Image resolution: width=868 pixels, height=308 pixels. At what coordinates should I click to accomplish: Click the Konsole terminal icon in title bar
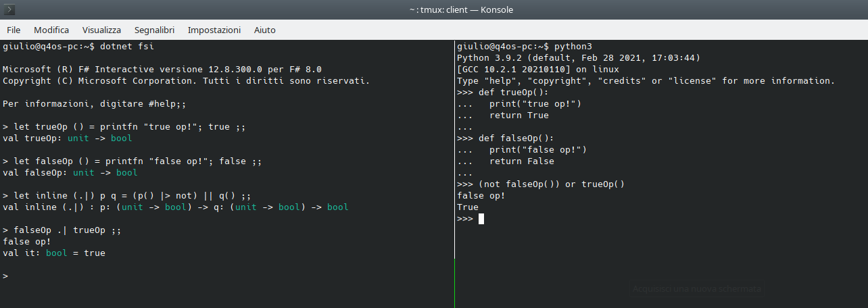(10, 9)
